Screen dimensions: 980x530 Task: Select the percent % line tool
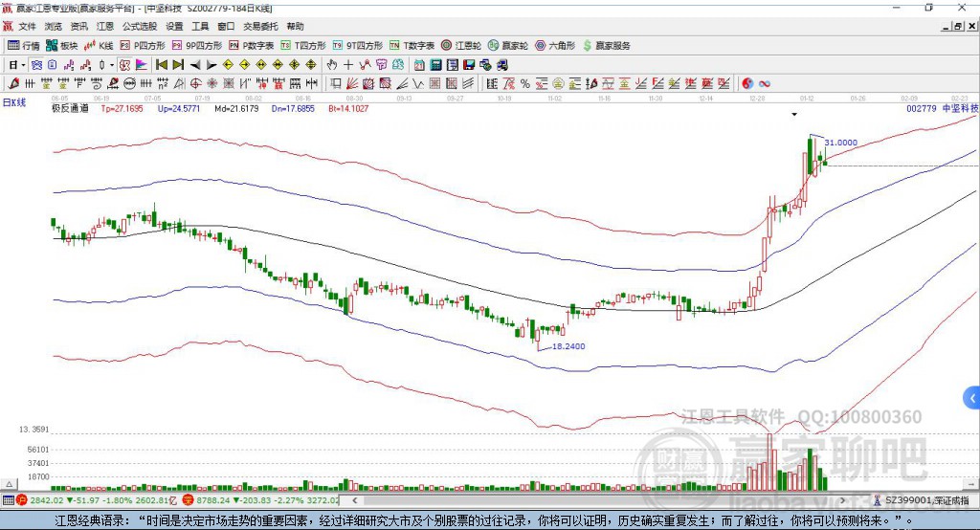(525, 83)
